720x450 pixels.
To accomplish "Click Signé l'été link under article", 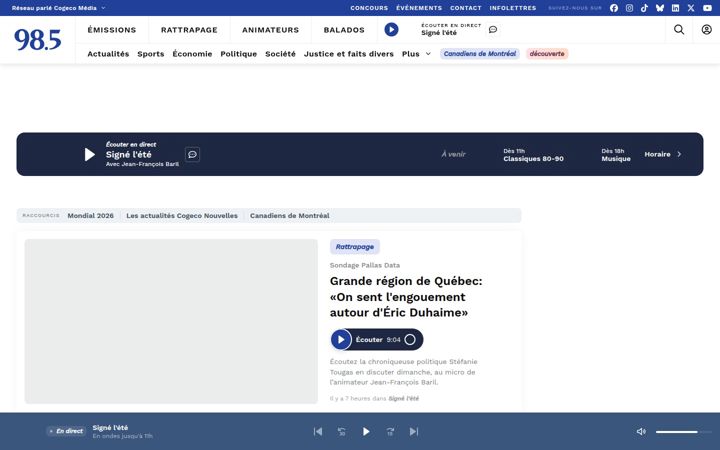I will [404, 399].
